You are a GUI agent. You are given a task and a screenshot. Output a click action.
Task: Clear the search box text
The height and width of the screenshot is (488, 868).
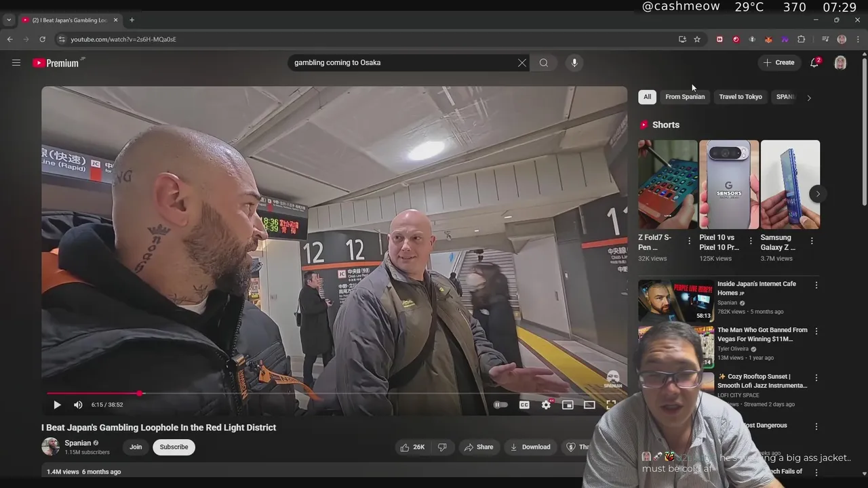point(522,62)
